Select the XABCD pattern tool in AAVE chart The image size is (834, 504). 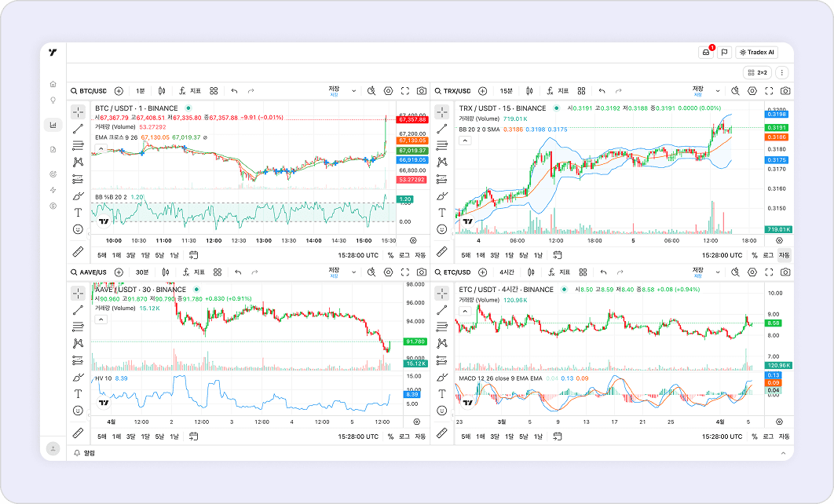[x=79, y=343]
